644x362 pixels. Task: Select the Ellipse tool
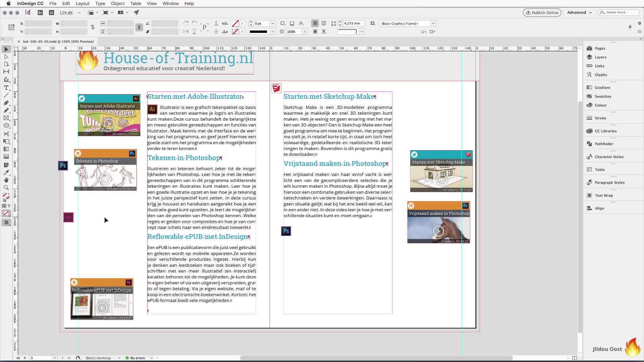tap(6, 125)
